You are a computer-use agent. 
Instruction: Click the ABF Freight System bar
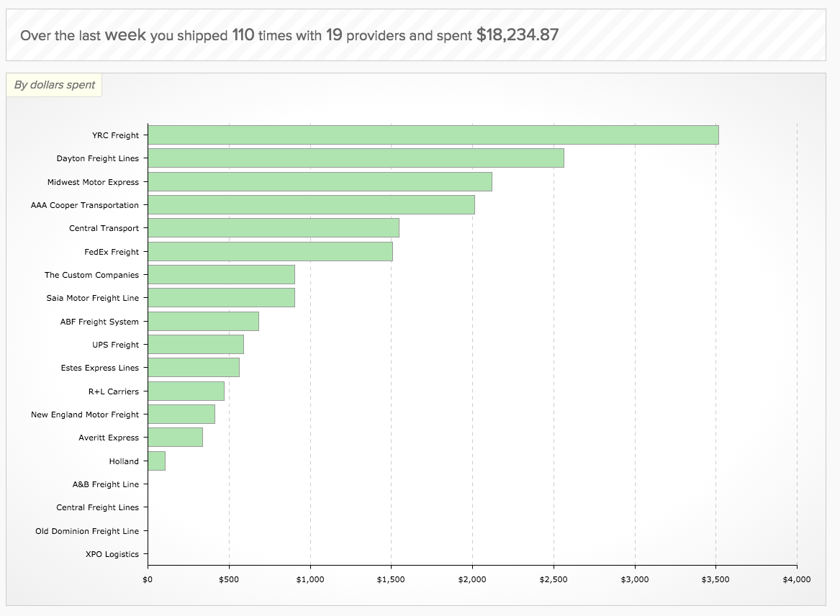pyautogui.click(x=204, y=322)
